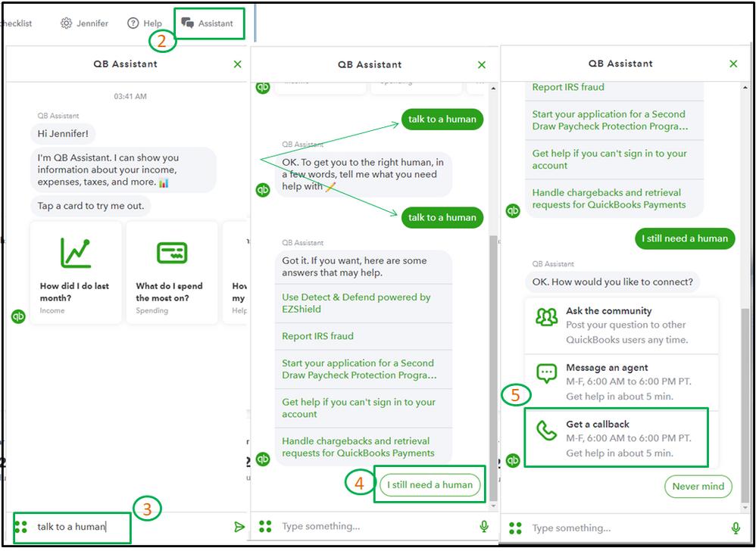Image resolution: width=756 pixels, height=551 pixels.
Task: Click the Help menu item in top bar
Action: pos(145,23)
